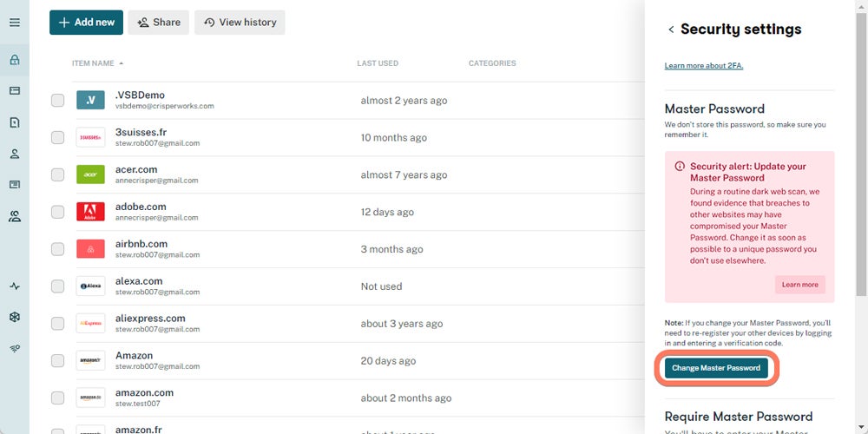The image size is (868, 434).
Task: Toggle the ITEM NAME sort arrow
Action: tap(121, 63)
